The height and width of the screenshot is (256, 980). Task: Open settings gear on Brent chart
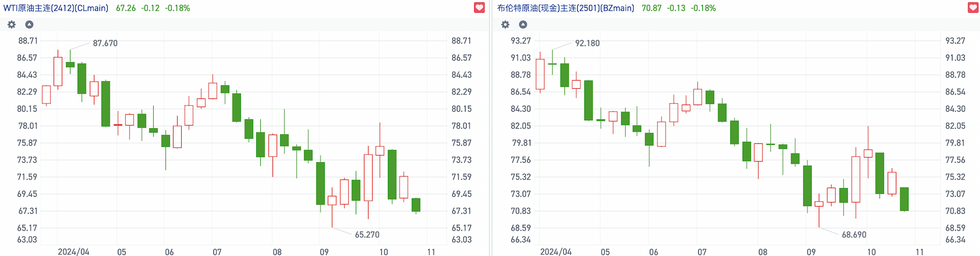(505, 24)
